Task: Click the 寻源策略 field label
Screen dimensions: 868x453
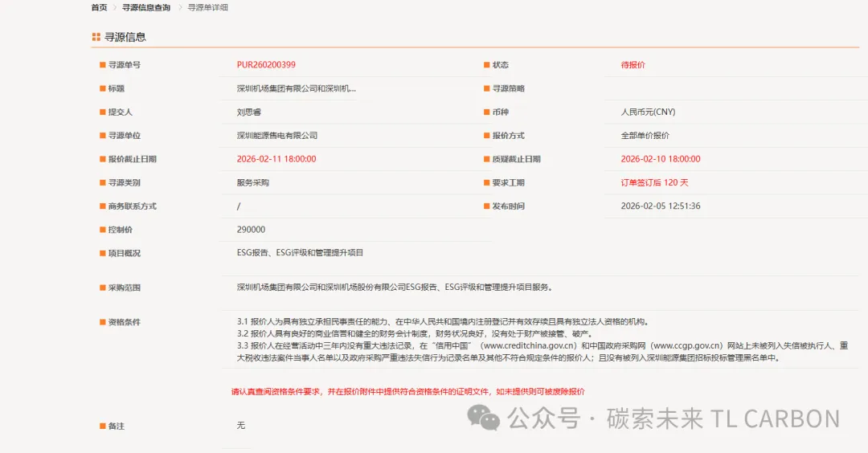Action: click(x=508, y=88)
